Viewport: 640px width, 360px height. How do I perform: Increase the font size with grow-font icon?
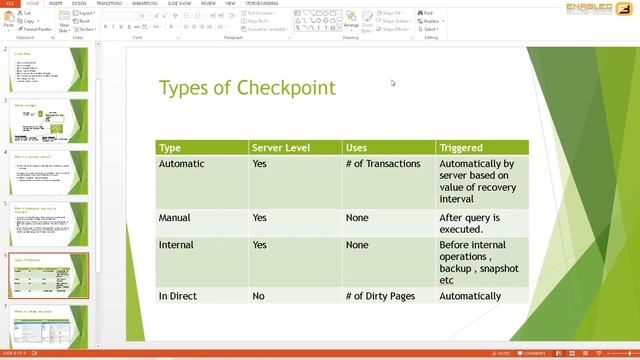[157, 16]
